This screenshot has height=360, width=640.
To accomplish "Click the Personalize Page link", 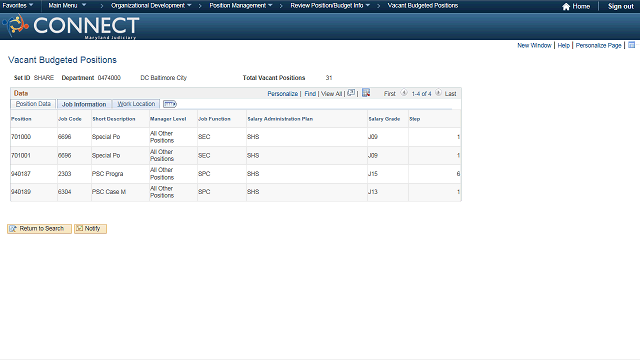I will (x=598, y=45).
